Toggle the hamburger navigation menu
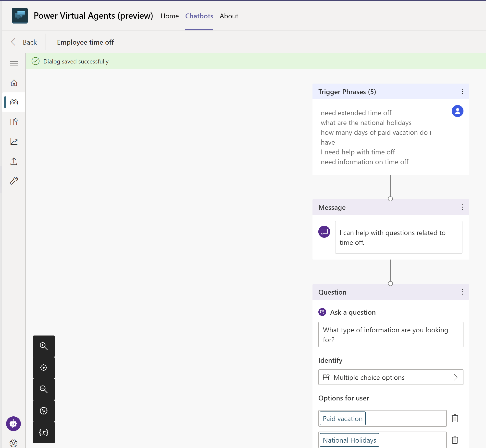486x448 pixels. 14,63
